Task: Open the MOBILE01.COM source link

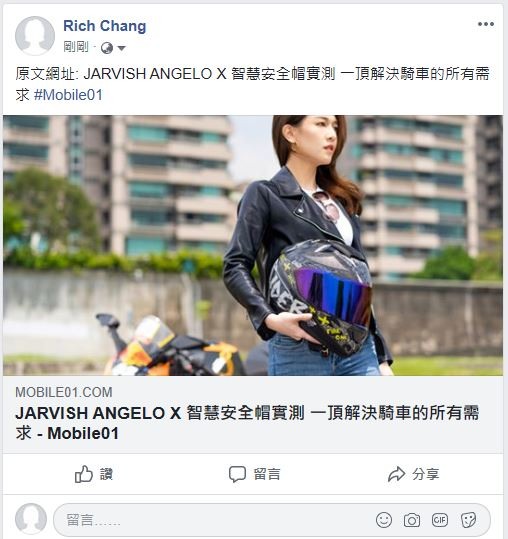Action: [64, 392]
